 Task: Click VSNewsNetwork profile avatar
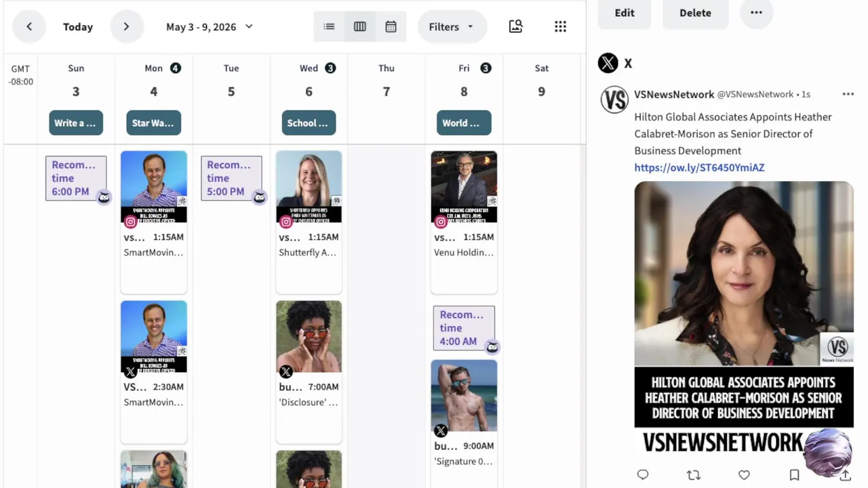(x=614, y=100)
